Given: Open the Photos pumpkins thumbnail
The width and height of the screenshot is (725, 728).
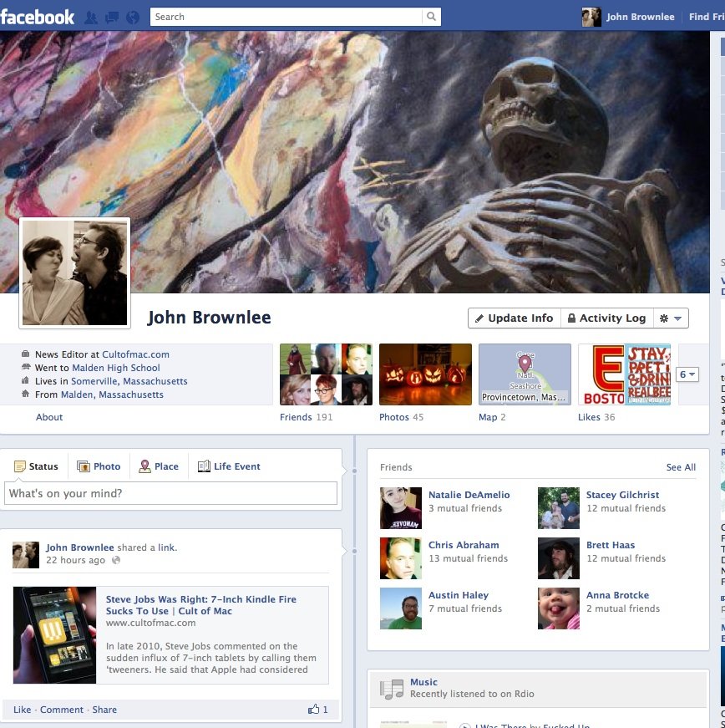Looking at the screenshot, I should click(425, 374).
